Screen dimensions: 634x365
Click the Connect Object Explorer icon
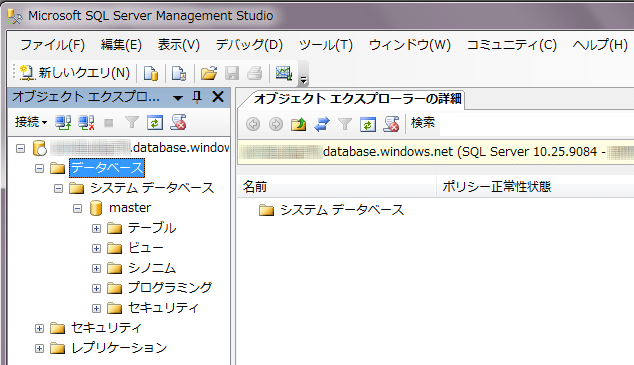(63, 122)
